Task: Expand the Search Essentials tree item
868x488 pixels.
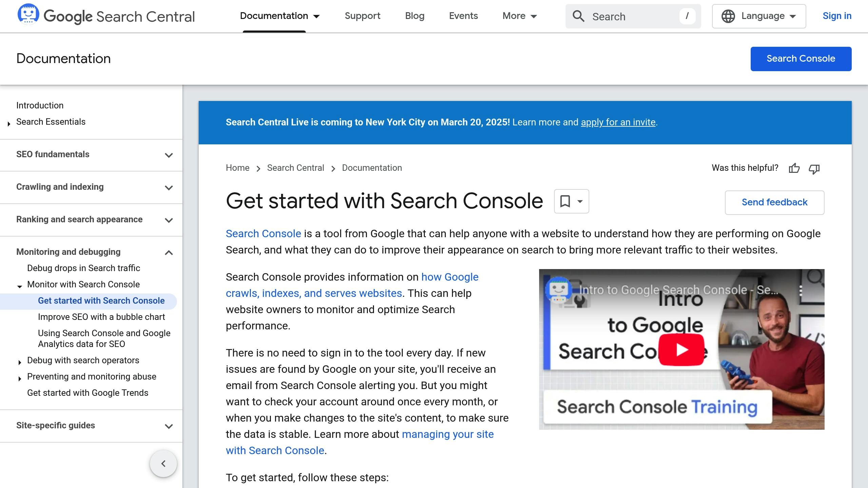Action: pos(9,123)
